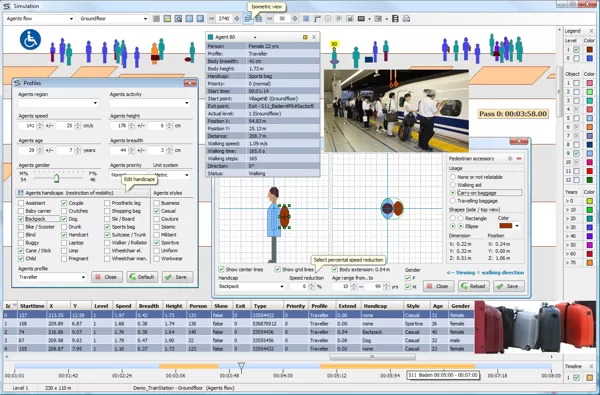Click agent 80 figure with yellow label
The image size is (600, 395).
tap(334, 55)
